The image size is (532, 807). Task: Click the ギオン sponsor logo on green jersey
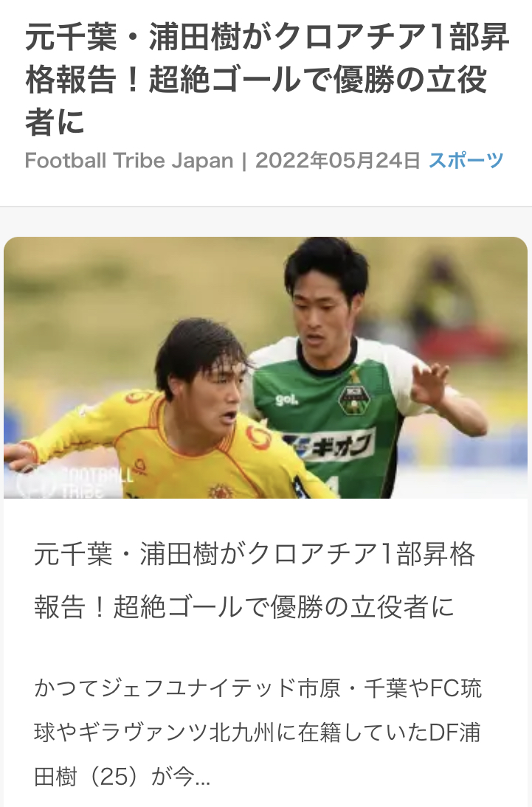pyautogui.click(x=331, y=445)
